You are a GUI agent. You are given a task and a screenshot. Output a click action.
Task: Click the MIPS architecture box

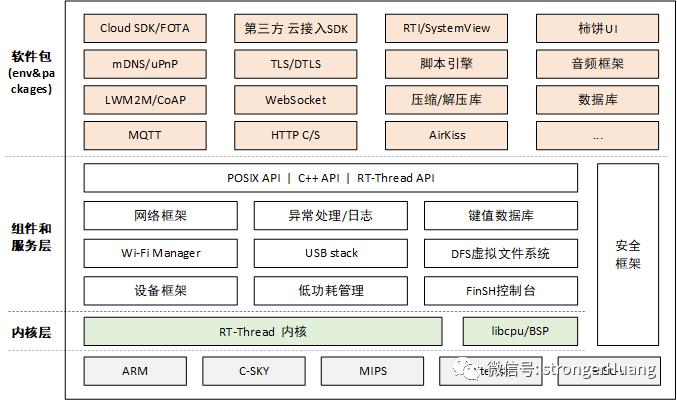[372, 371]
